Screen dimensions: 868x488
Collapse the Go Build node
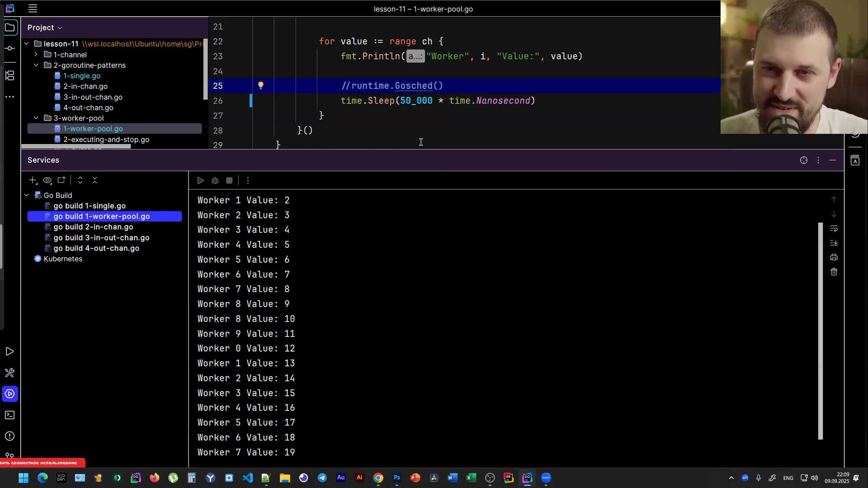point(26,195)
